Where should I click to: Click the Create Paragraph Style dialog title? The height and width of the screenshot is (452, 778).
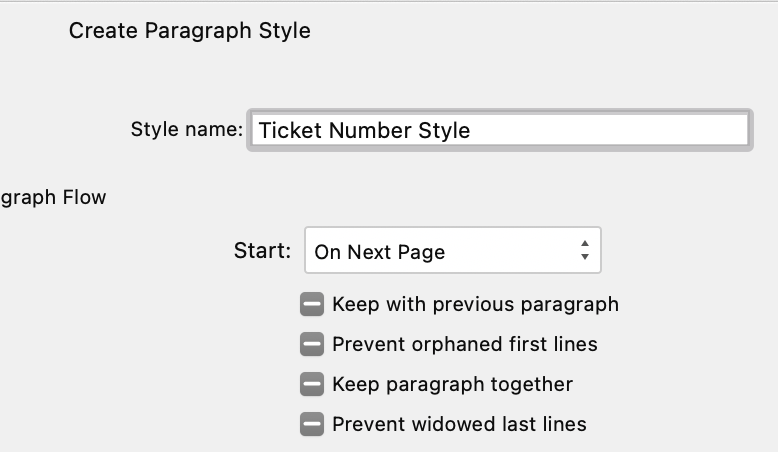pyautogui.click(x=190, y=31)
